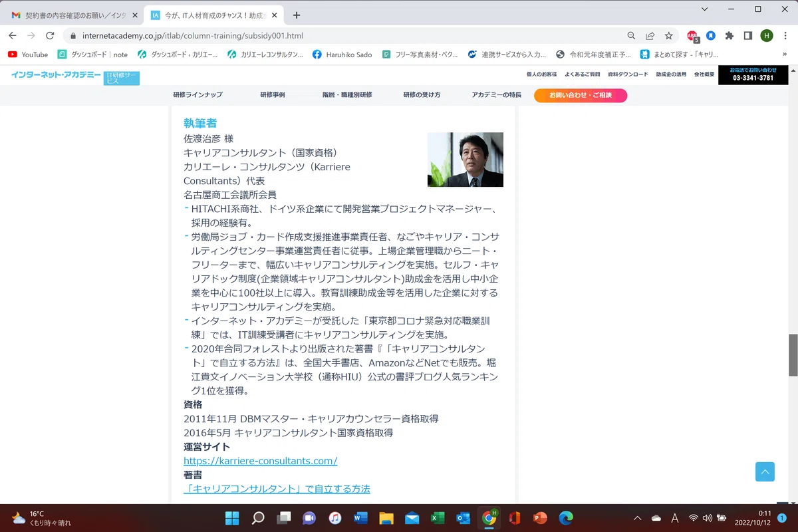Screen dimensions: 798x532
Task: Bookmark this tab with the star icon
Action: click(x=668, y=36)
